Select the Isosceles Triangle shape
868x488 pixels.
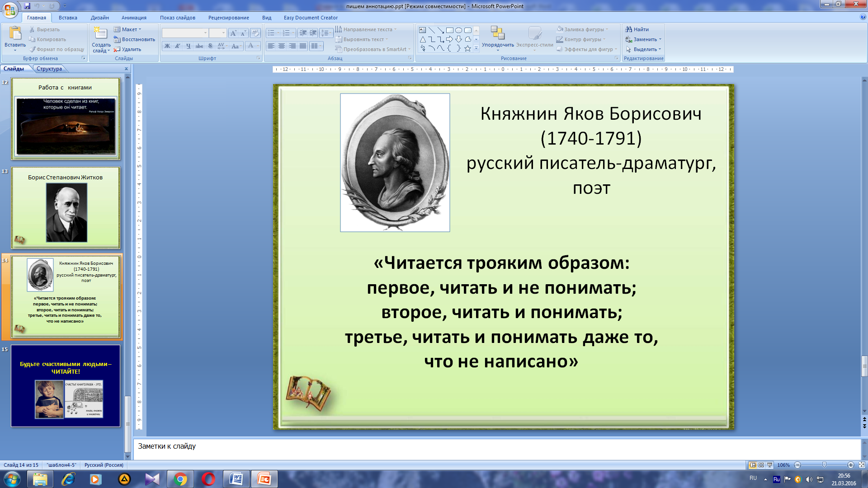[422, 39]
